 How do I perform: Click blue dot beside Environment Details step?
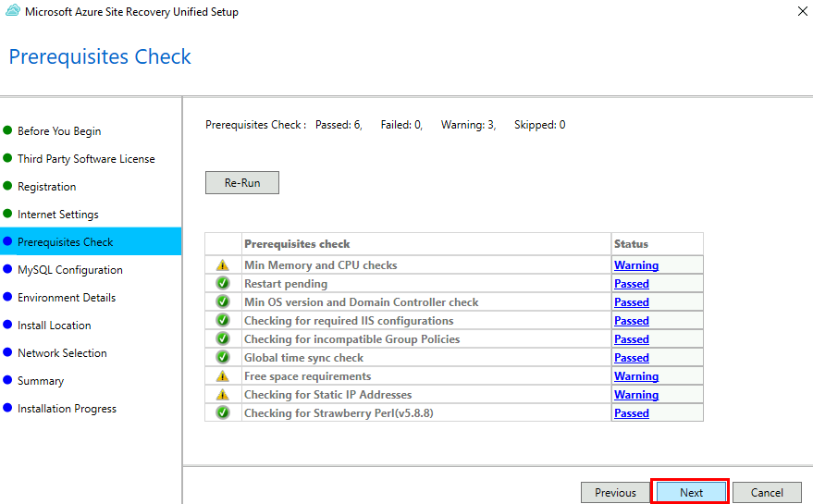(x=7, y=297)
